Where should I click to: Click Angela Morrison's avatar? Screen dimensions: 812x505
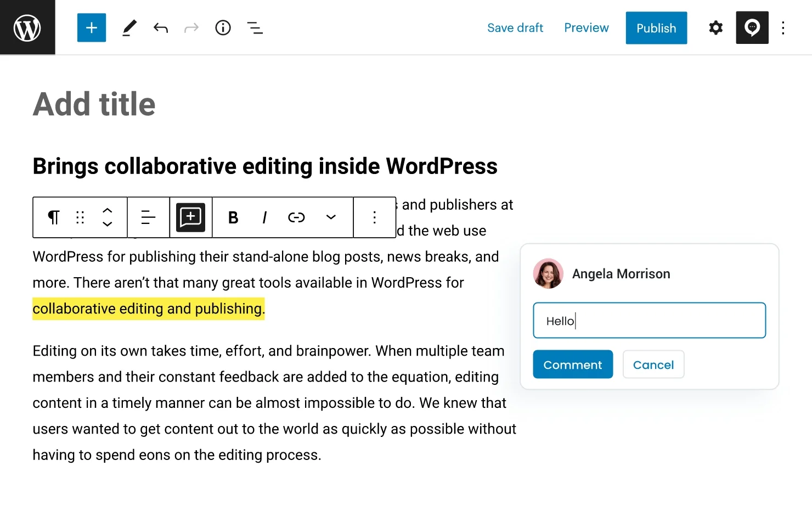548,273
